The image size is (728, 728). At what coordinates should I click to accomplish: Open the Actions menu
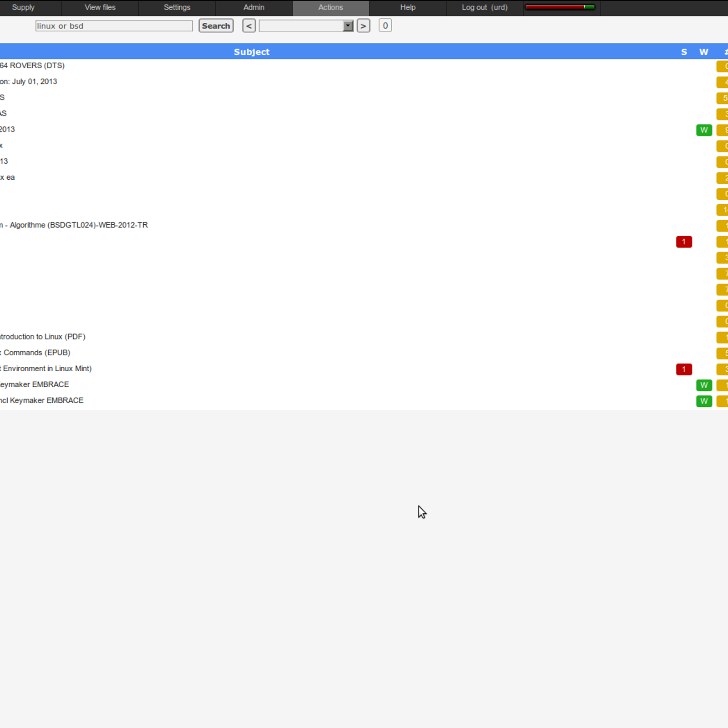click(331, 8)
